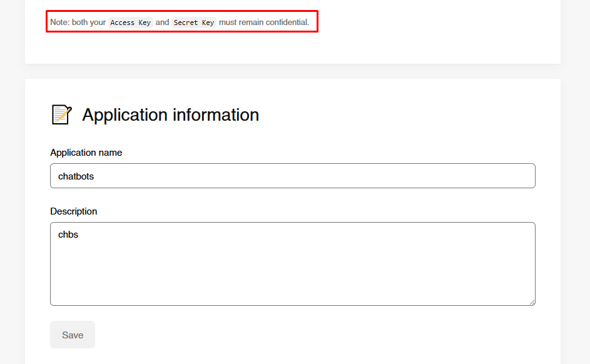Click the word "Note:" in the notice
Viewport: 590px width, 364px height.
coord(60,23)
